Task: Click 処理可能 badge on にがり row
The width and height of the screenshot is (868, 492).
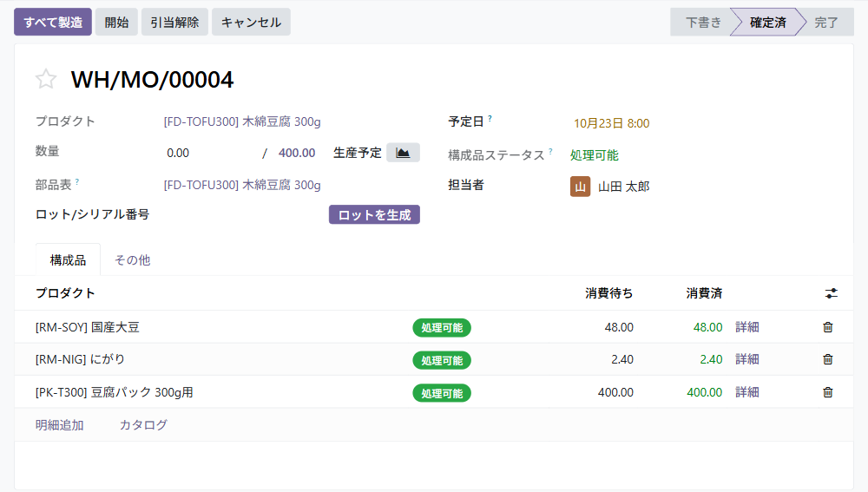Action: (x=442, y=360)
